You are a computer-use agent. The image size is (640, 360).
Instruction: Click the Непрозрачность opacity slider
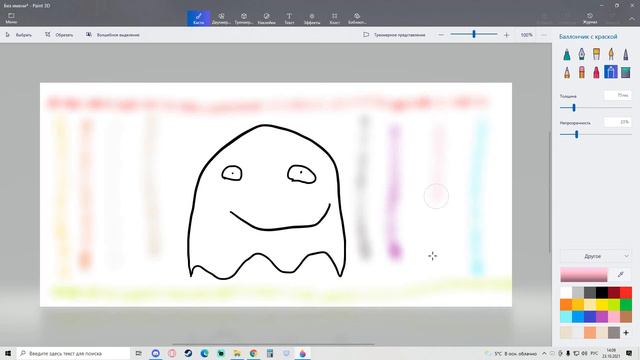[x=596, y=134]
